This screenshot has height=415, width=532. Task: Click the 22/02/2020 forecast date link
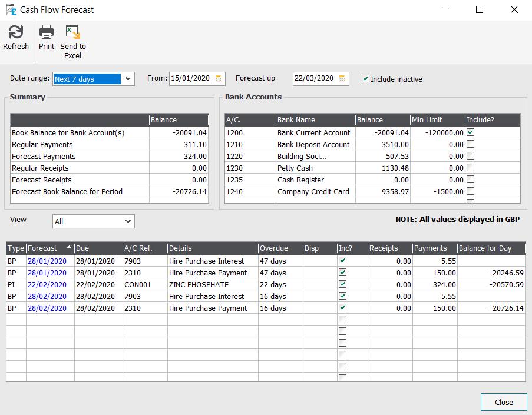pos(47,284)
